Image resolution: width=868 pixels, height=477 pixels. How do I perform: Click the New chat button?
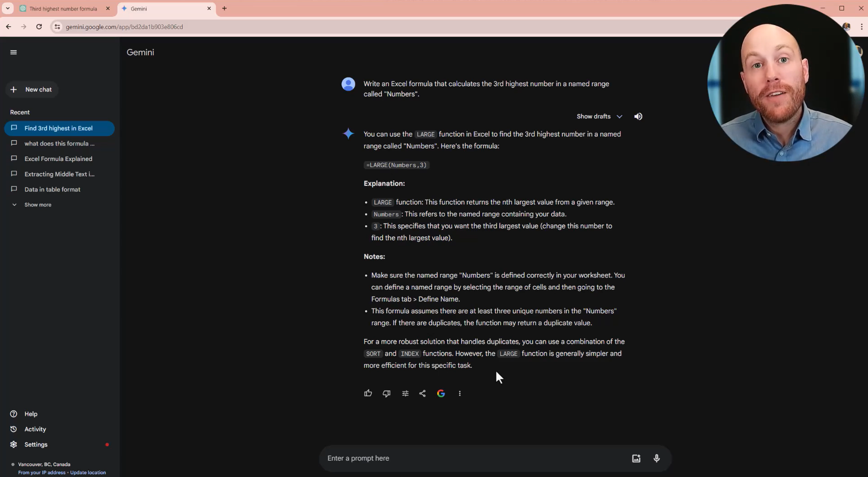[32, 90]
